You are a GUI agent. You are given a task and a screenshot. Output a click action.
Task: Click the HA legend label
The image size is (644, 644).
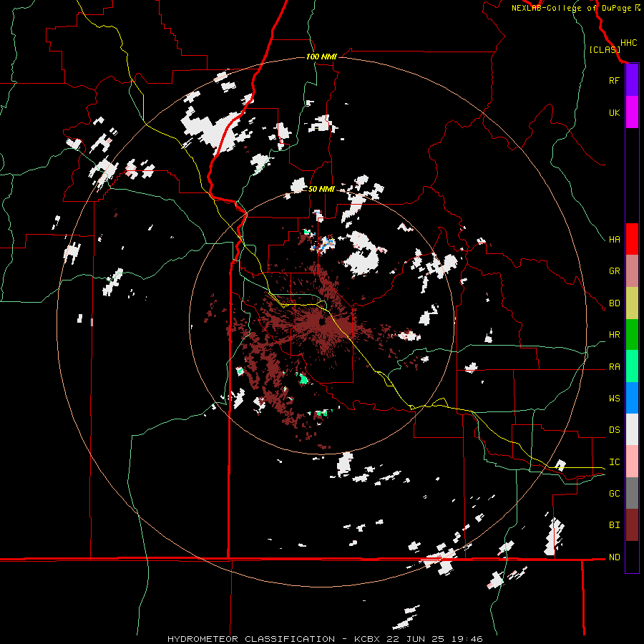coord(614,240)
